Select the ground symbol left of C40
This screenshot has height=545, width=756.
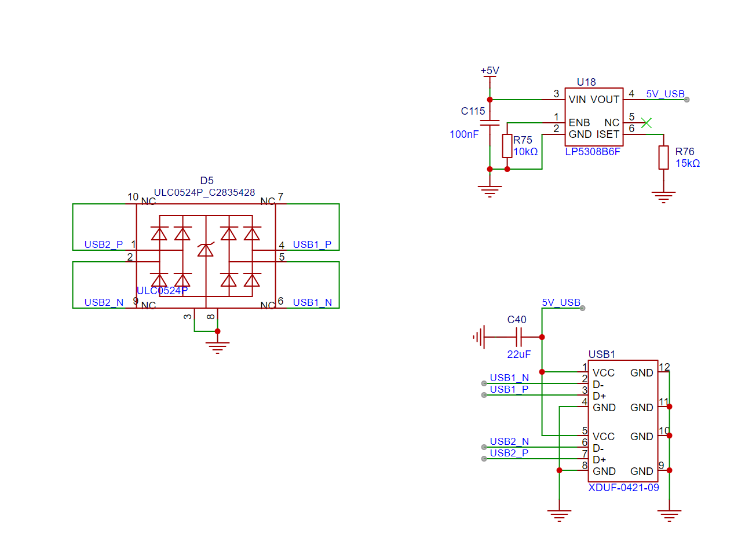tap(479, 336)
